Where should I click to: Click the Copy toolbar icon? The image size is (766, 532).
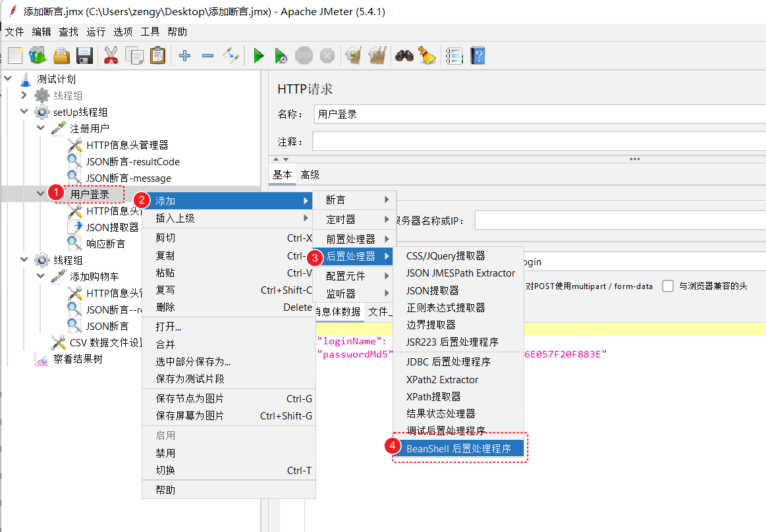click(x=134, y=56)
